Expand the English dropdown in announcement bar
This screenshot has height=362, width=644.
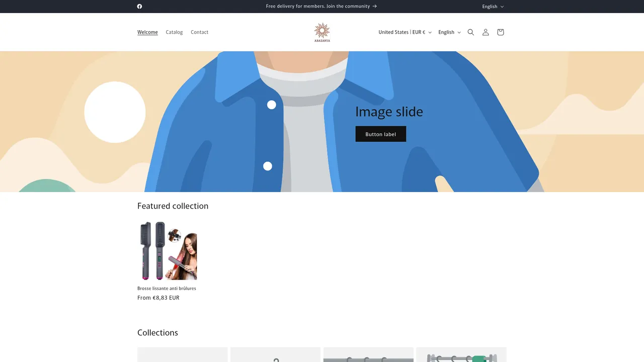(493, 7)
